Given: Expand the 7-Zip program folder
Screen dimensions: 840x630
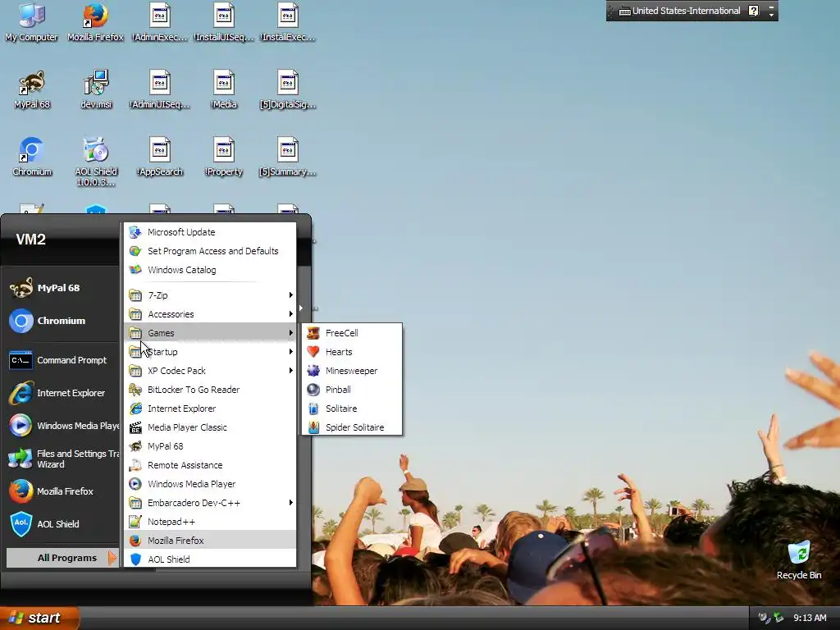Looking at the screenshot, I should [x=210, y=295].
